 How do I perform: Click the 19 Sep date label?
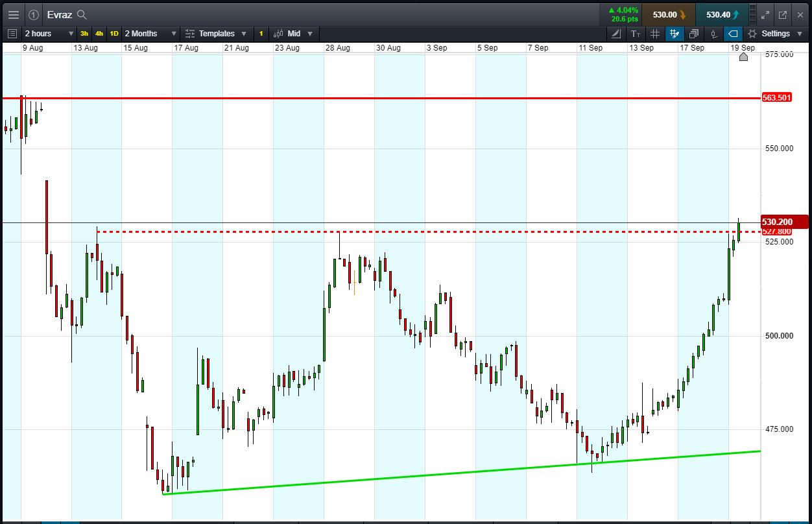(x=743, y=47)
